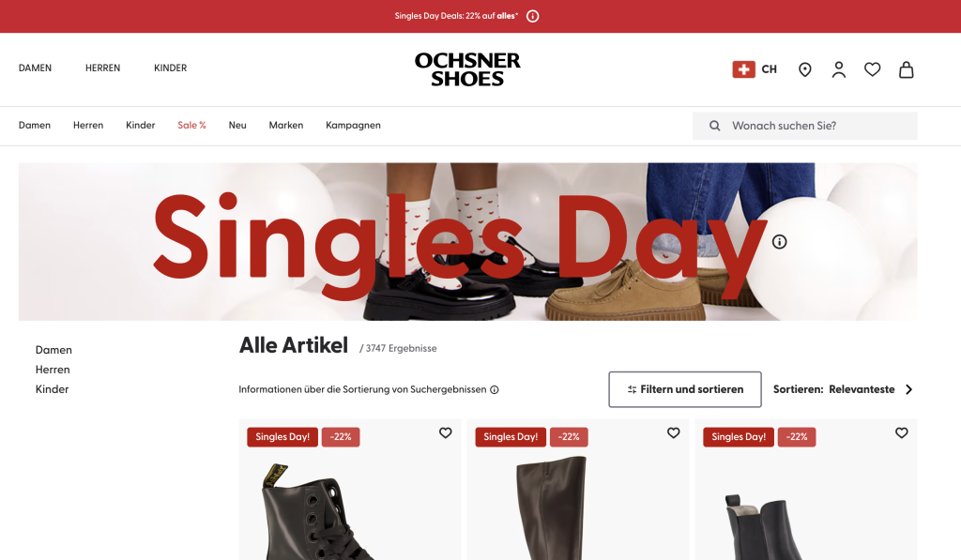The image size is (961, 560).
Task: Expand the Sortieren: Relevanteste dropdown
Action: [x=844, y=389]
